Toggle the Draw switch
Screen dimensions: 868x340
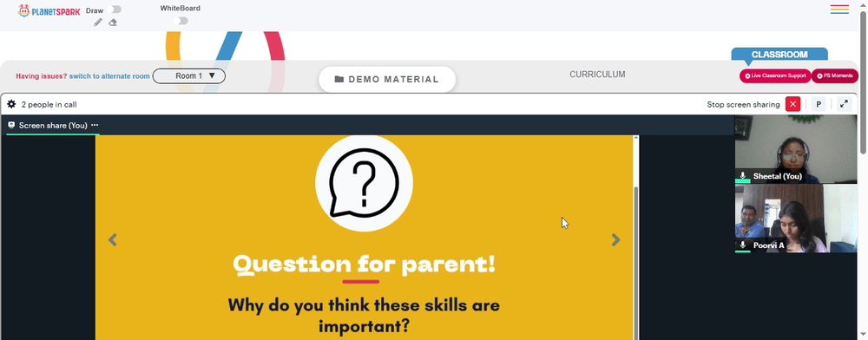click(x=115, y=10)
